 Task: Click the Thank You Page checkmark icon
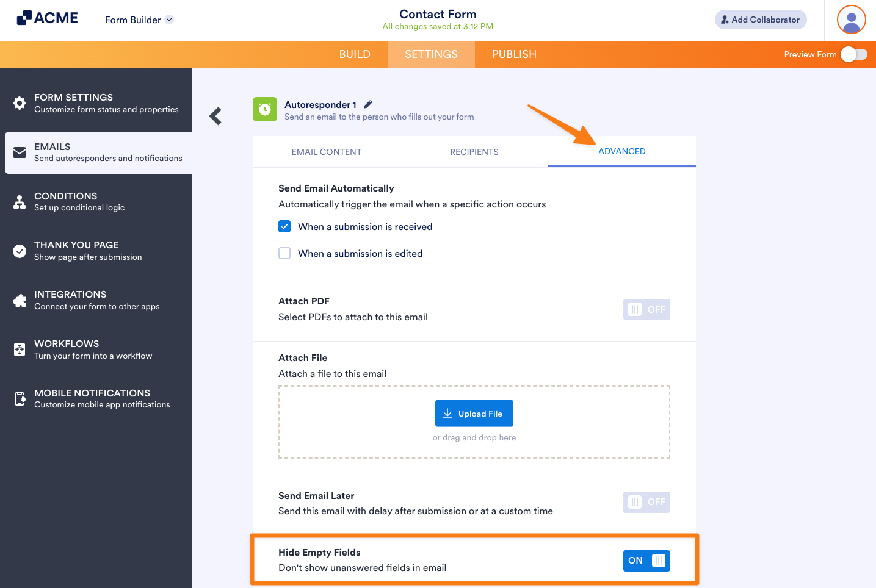coord(20,250)
